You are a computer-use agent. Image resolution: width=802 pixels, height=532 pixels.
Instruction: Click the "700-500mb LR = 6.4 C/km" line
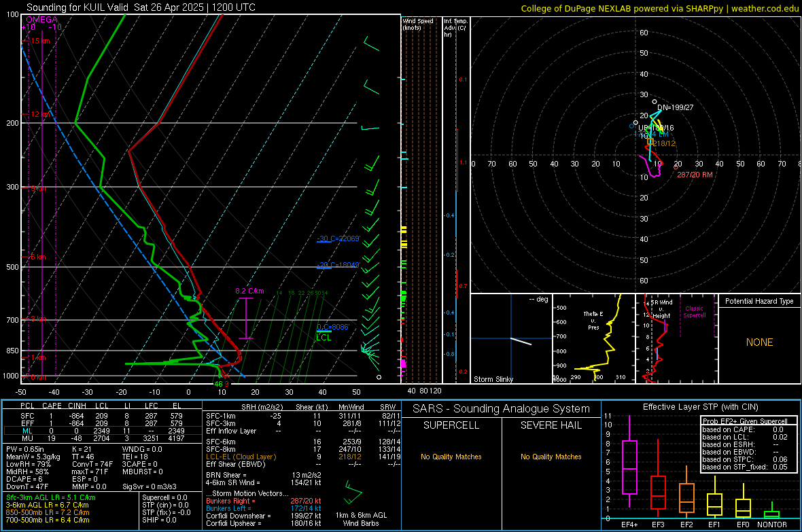[48, 520]
